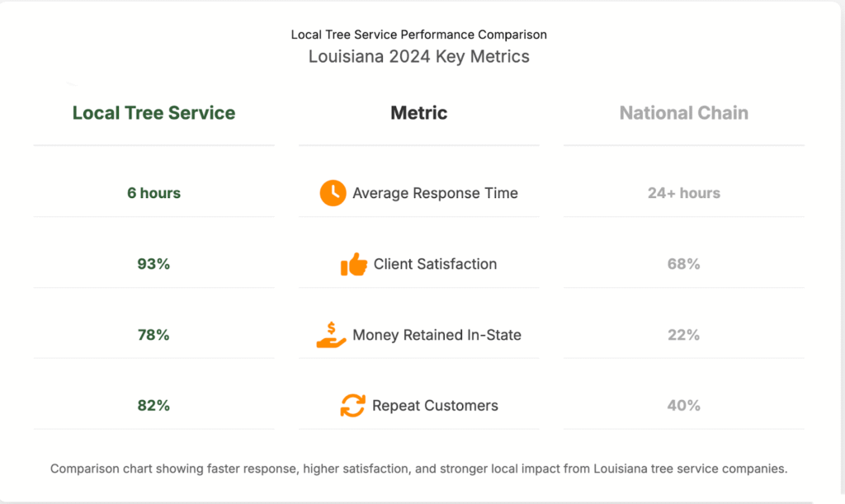Select the Metric column header
The height and width of the screenshot is (504, 845).
[419, 113]
